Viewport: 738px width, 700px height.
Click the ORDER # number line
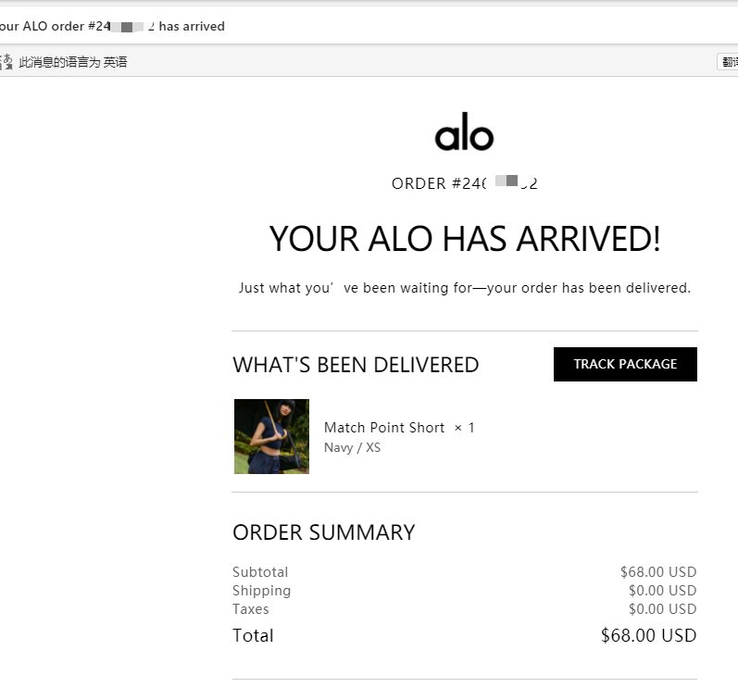coord(464,183)
